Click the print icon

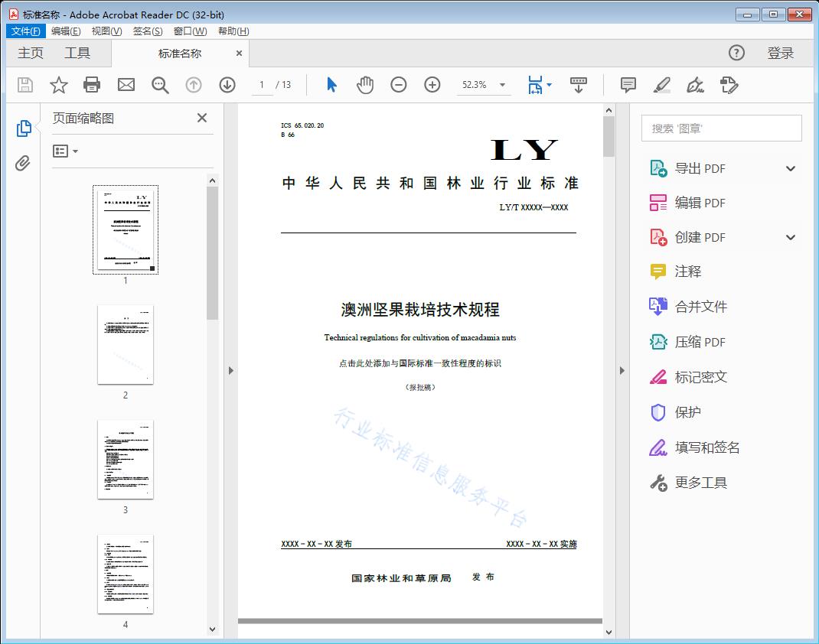(x=92, y=85)
